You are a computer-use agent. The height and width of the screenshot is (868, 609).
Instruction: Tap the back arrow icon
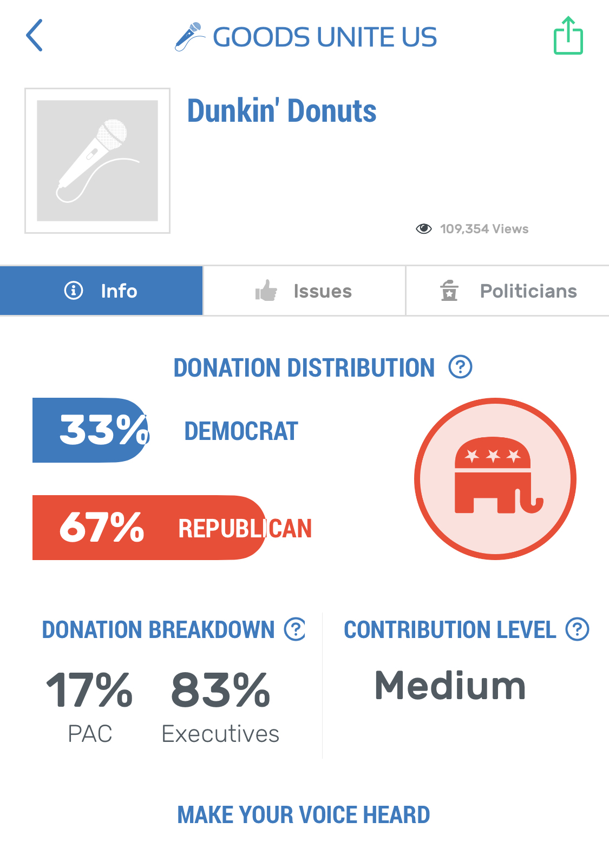tap(35, 36)
